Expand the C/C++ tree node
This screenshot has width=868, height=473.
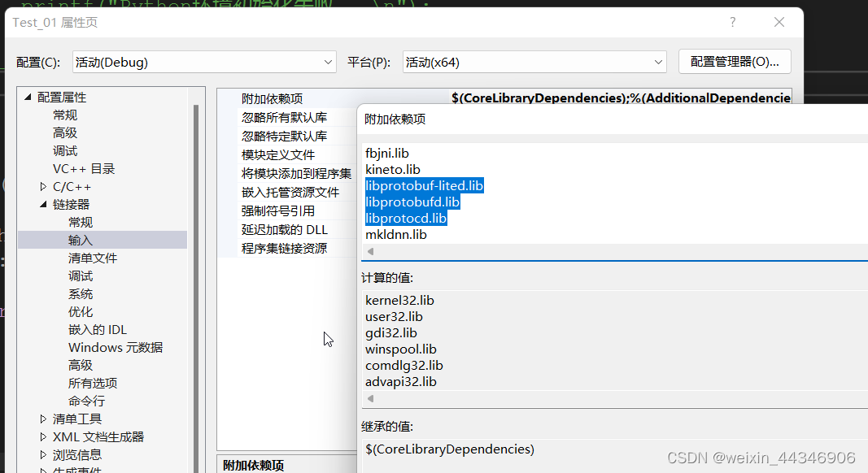[x=43, y=186]
